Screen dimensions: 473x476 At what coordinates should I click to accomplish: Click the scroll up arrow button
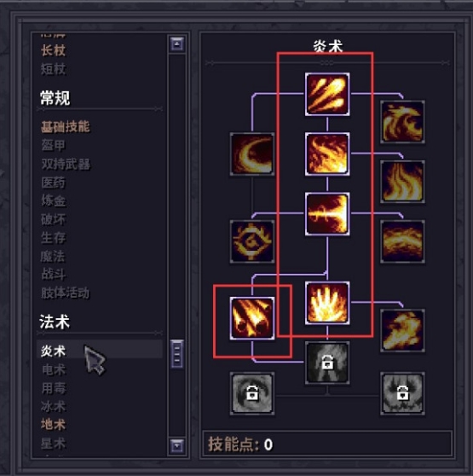point(177,44)
